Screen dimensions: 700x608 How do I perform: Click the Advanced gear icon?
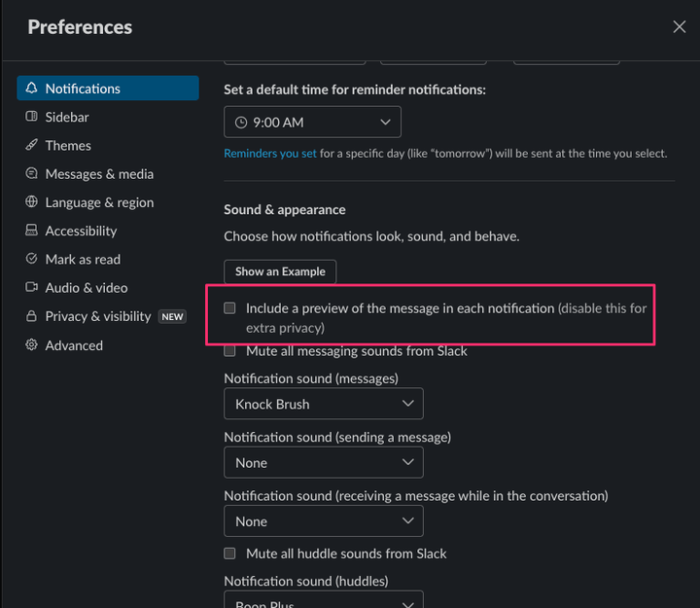32,345
